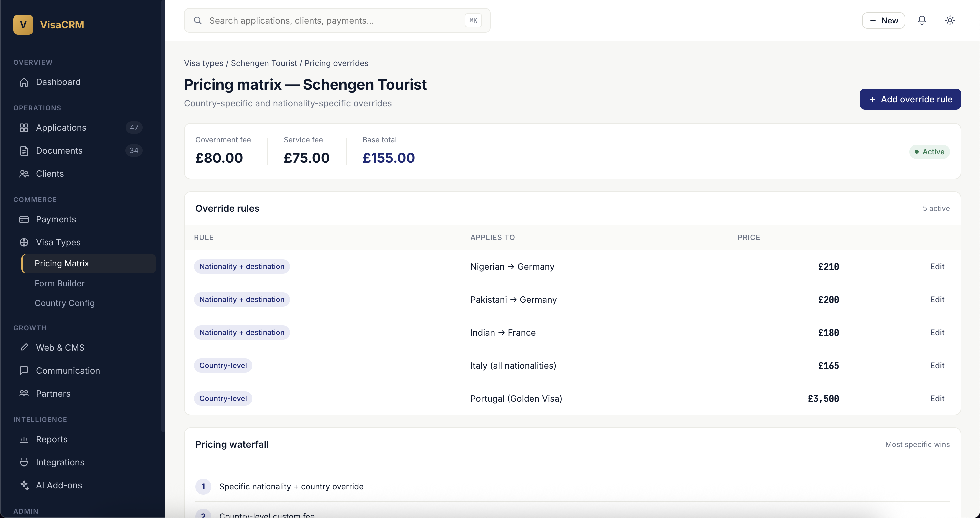Click the search magnifier icon
The image size is (980, 518).
pyautogui.click(x=197, y=21)
